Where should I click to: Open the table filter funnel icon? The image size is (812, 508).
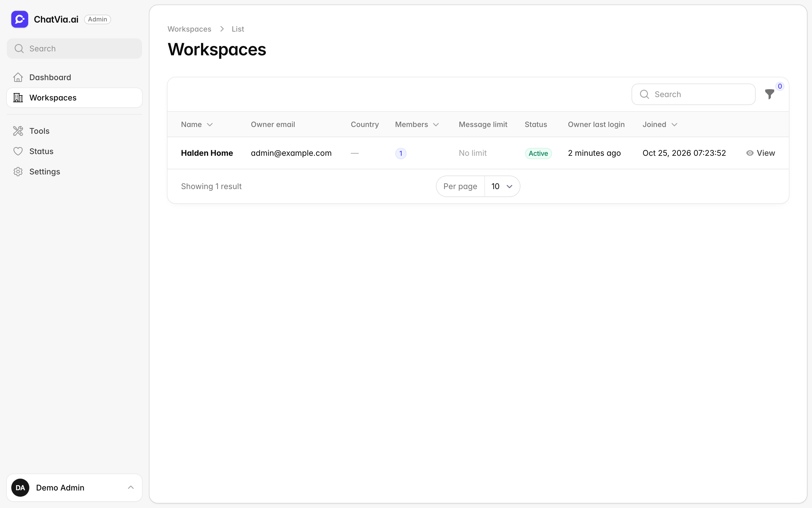pos(769,94)
